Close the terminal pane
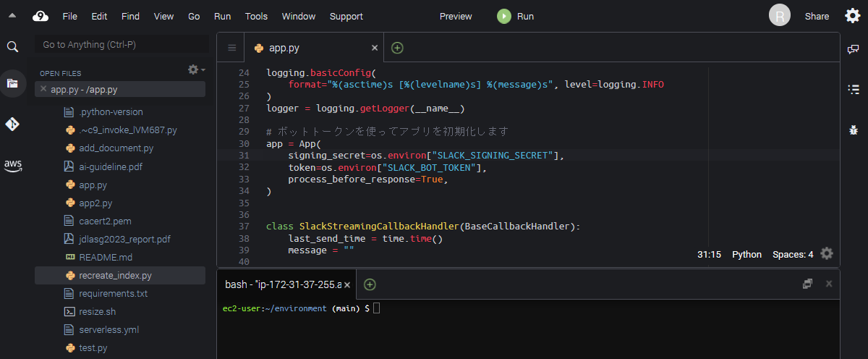The width and height of the screenshot is (868, 359). click(x=829, y=284)
